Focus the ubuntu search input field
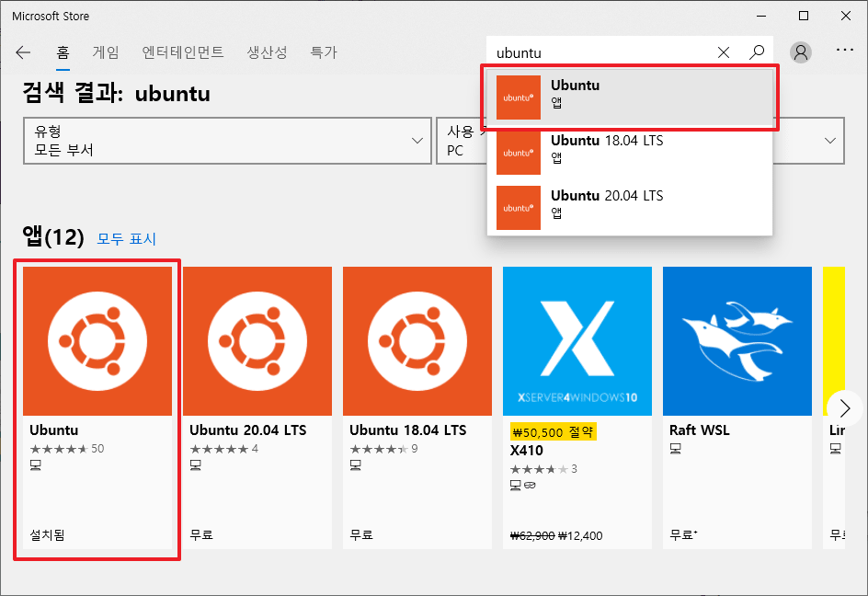This screenshot has width=868, height=596. click(x=600, y=52)
